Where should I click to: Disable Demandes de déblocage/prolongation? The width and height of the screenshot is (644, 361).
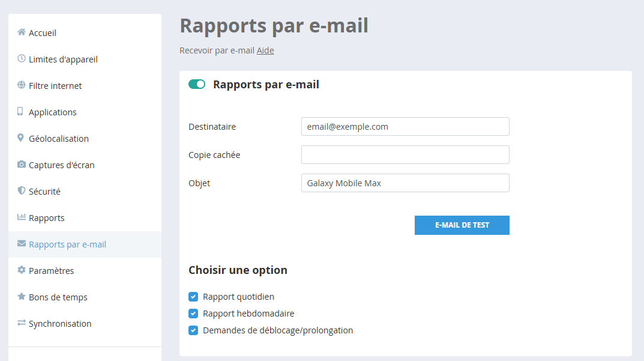pos(193,330)
